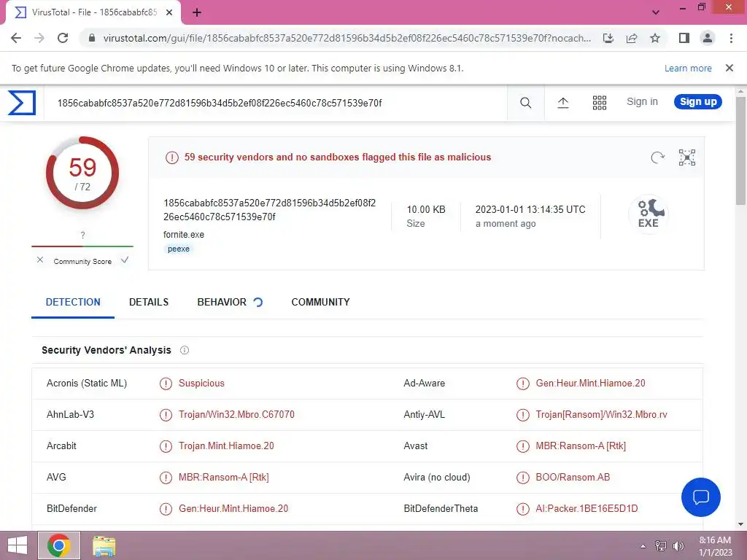Click the search magnifier icon
This screenshot has height=560, width=747.
tap(525, 102)
